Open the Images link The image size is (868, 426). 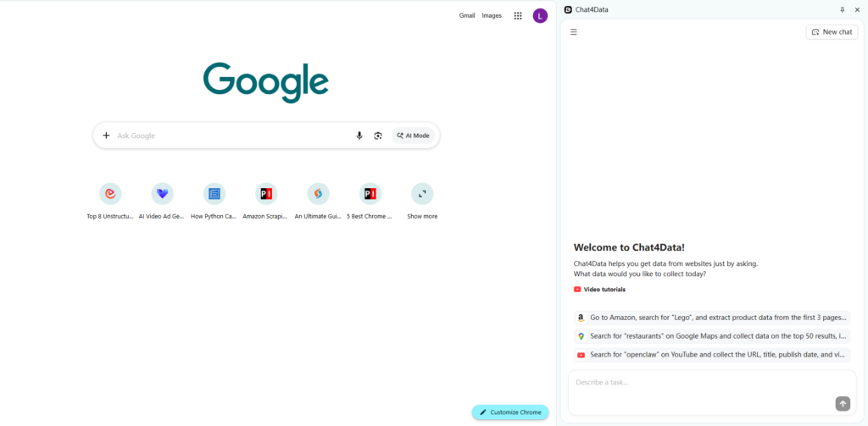pos(492,15)
